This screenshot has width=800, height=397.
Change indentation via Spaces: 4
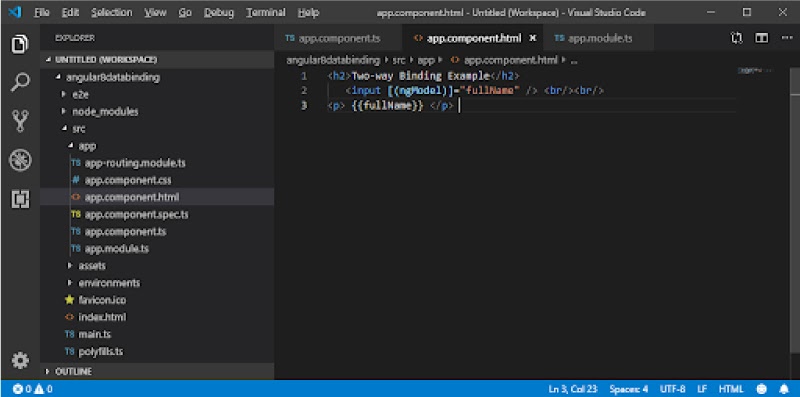[629, 389]
